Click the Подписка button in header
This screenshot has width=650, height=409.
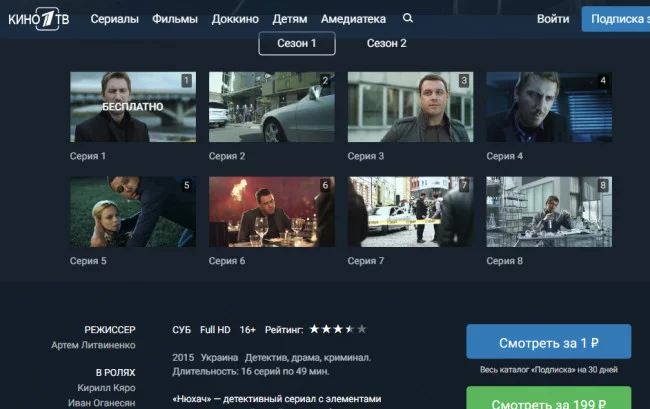click(x=616, y=19)
